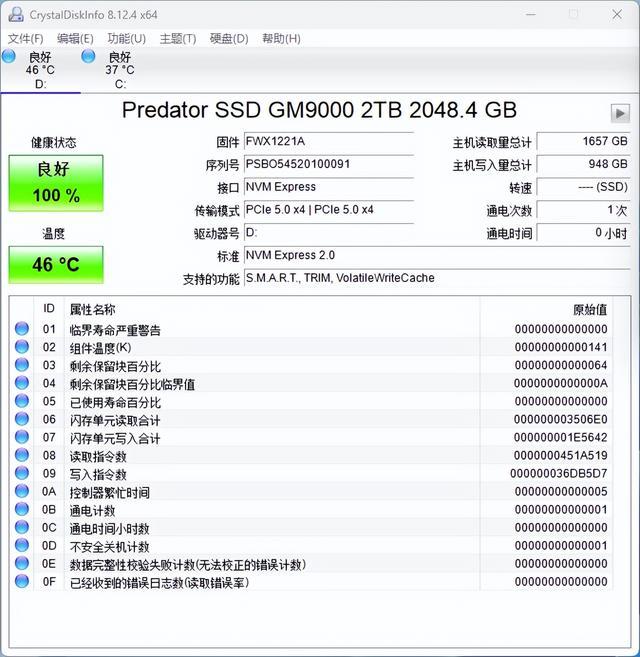Click status icon for attribute 09 写入指令数
The image size is (640, 657).
coord(22,473)
